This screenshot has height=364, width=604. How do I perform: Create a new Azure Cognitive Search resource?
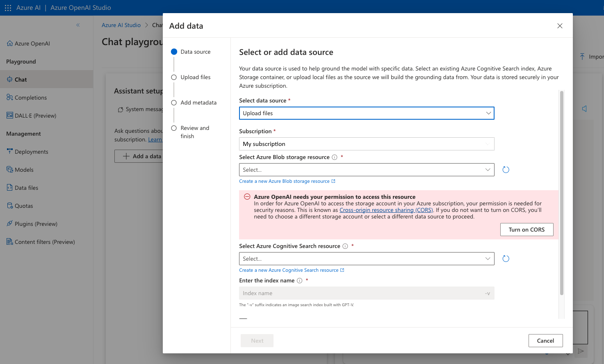click(x=292, y=270)
